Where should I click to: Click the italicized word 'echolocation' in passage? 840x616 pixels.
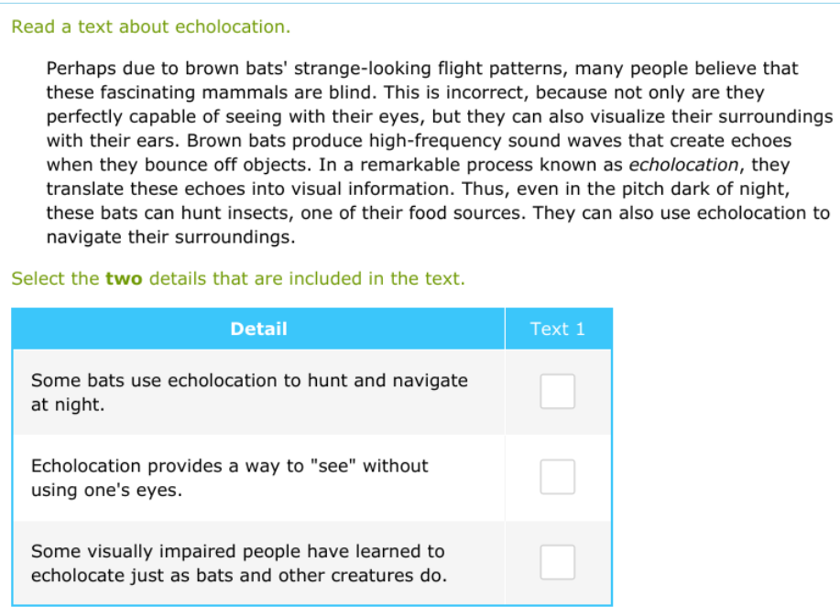pyautogui.click(x=682, y=165)
